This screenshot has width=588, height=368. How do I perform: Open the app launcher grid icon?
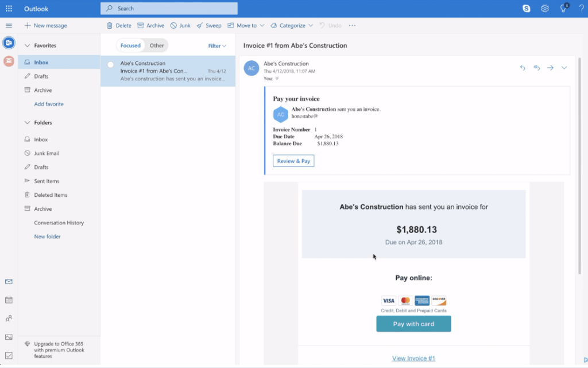point(9,8)
